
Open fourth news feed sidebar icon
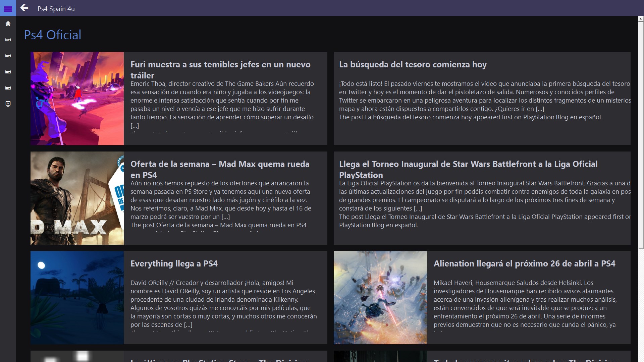click(x=8, y=88)
